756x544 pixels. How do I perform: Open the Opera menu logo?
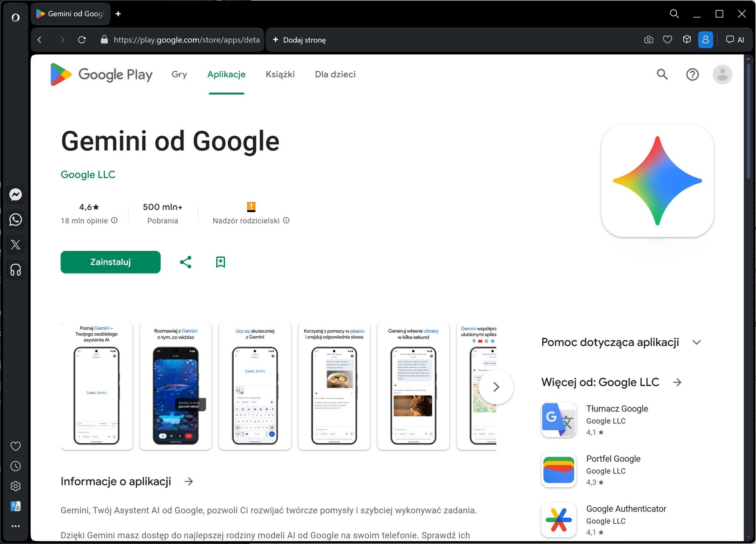pos(15,17)
